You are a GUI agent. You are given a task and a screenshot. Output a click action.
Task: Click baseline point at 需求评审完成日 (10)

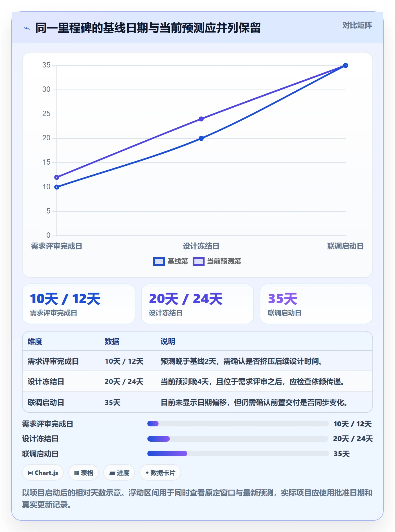tap(57, 187)
